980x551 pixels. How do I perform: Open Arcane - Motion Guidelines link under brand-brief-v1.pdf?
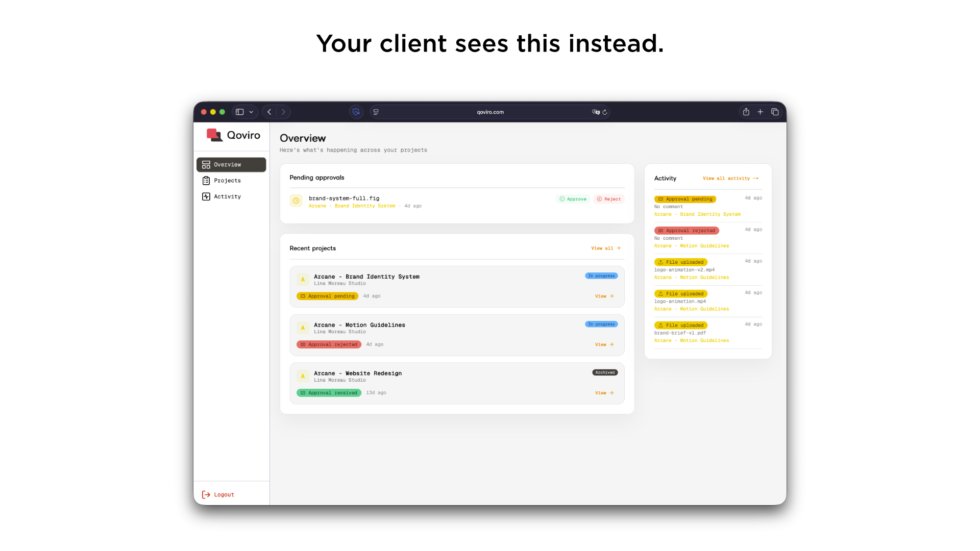click(x=692, y=341)
